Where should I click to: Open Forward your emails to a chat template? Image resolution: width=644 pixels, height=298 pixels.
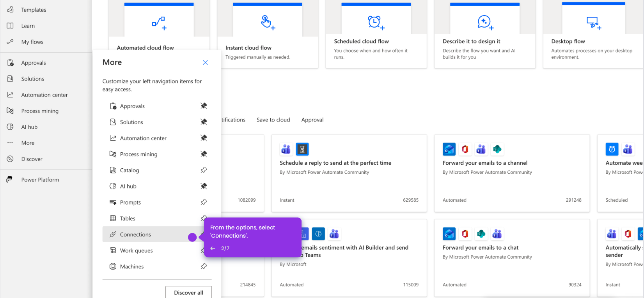click(512, 258)
